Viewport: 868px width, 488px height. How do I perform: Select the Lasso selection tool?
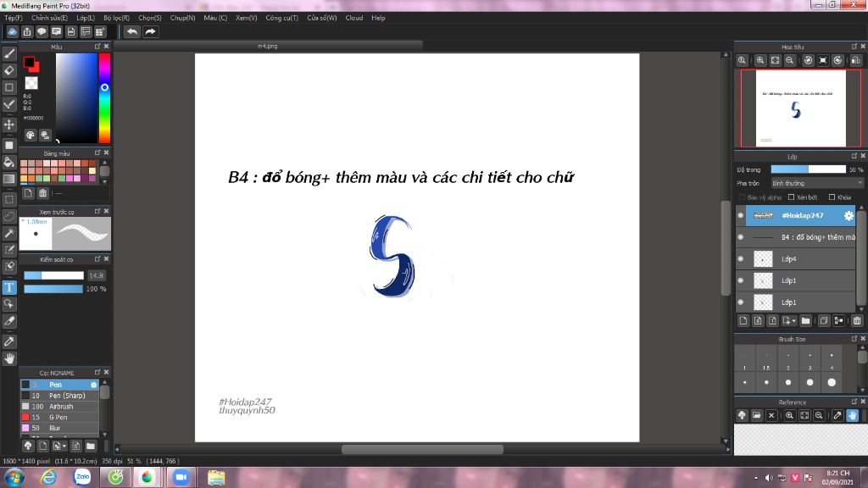[x=9, y=216]
